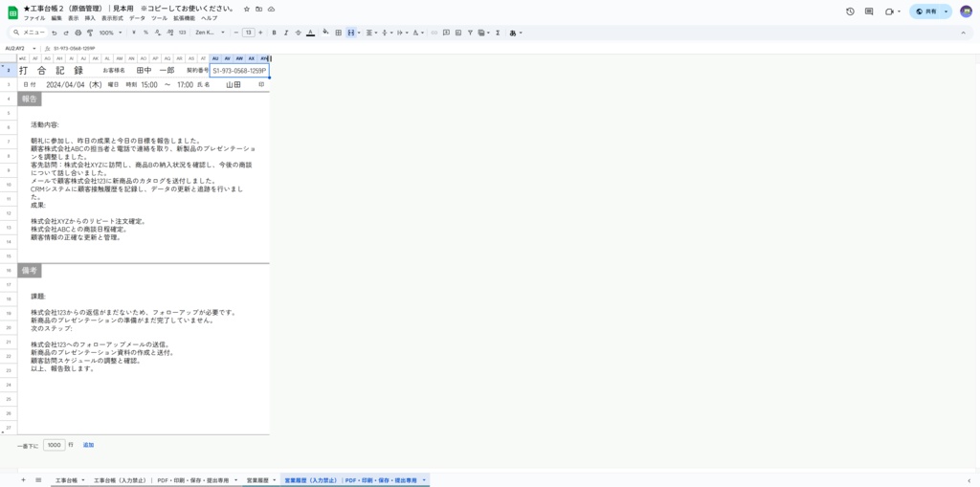Open the zoom 100% dropdown

click(111, 33)
